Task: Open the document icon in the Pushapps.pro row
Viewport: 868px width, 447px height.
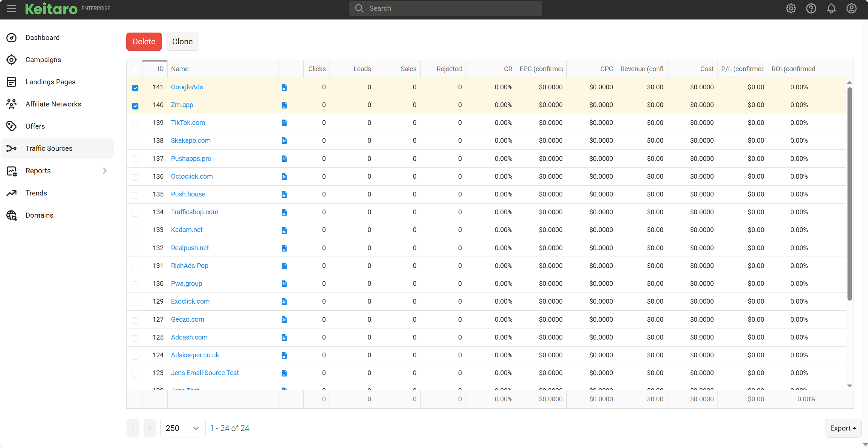Action: 284,159
